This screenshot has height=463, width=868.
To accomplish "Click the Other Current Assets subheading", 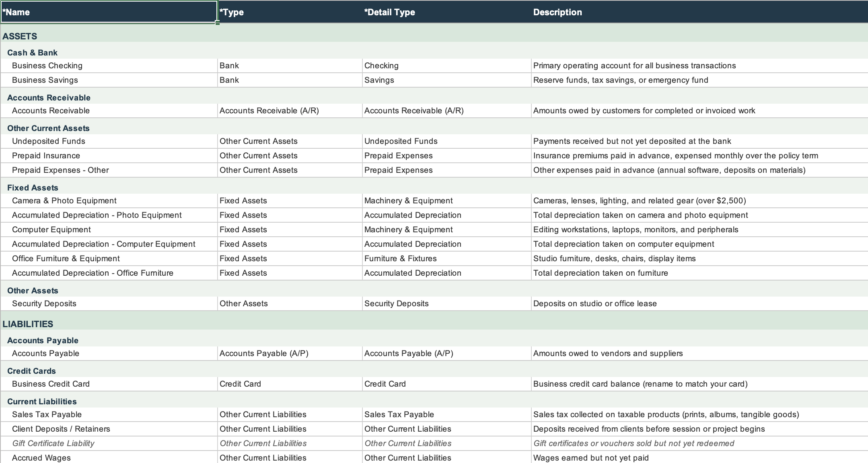I will pos(48,128).
